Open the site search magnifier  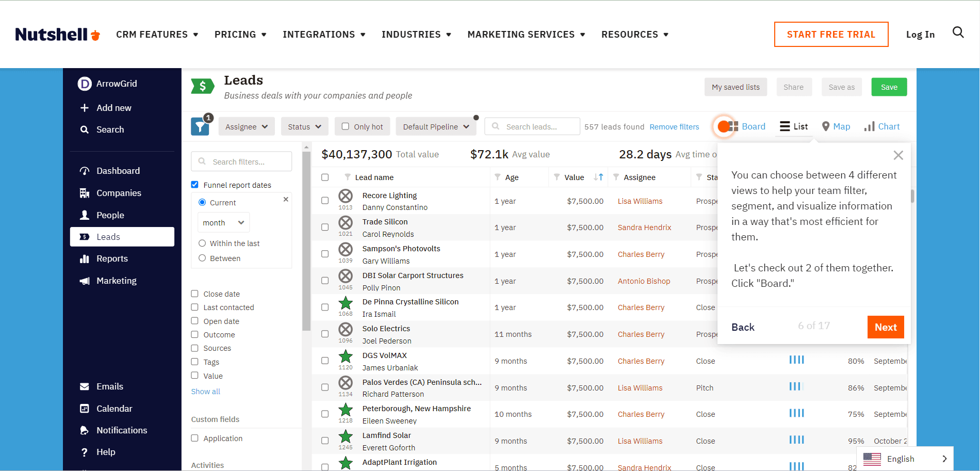tap(958, 32)
